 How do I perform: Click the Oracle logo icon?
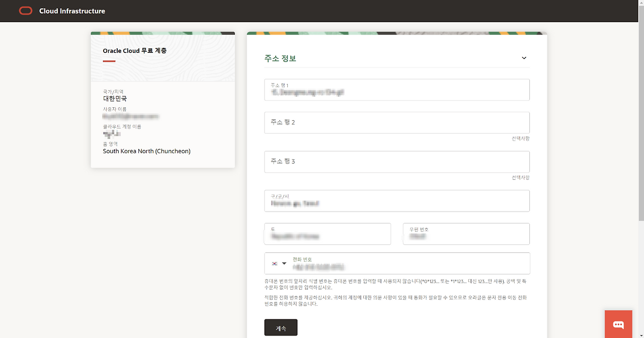pos(26,11)
